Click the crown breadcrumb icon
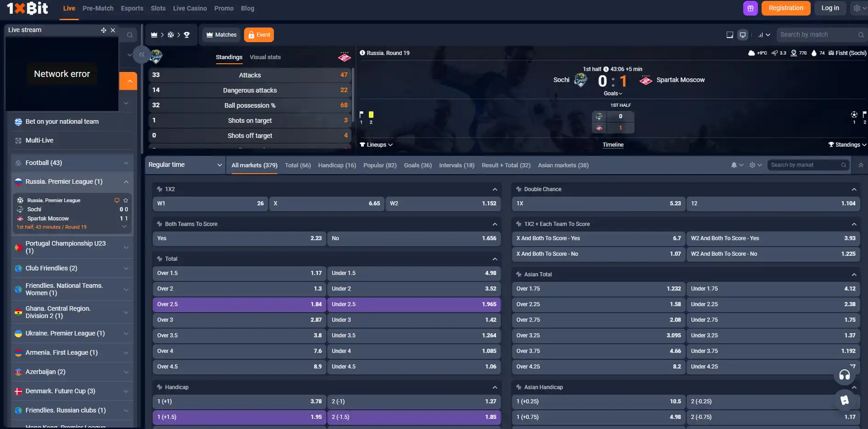Viewport: 868px width, 429px height. click(x=154, y=35)
